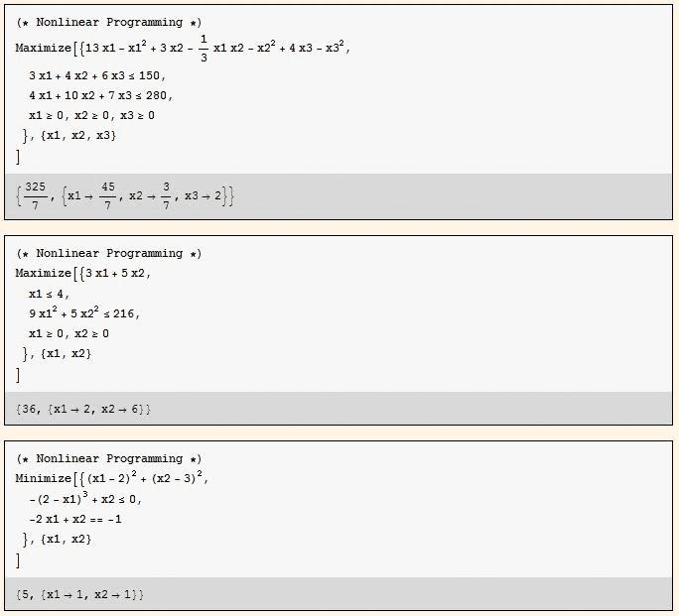The height and width of the screenshot is (616, 679).
Task: Select the output {5, {x1 → 1, x2 → 1}}
Action: (80, 594)
